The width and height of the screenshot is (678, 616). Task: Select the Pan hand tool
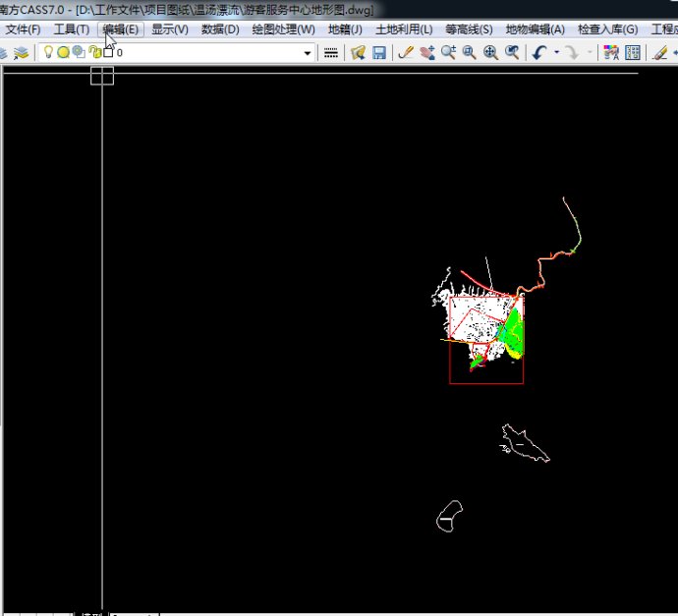(426, 52)
